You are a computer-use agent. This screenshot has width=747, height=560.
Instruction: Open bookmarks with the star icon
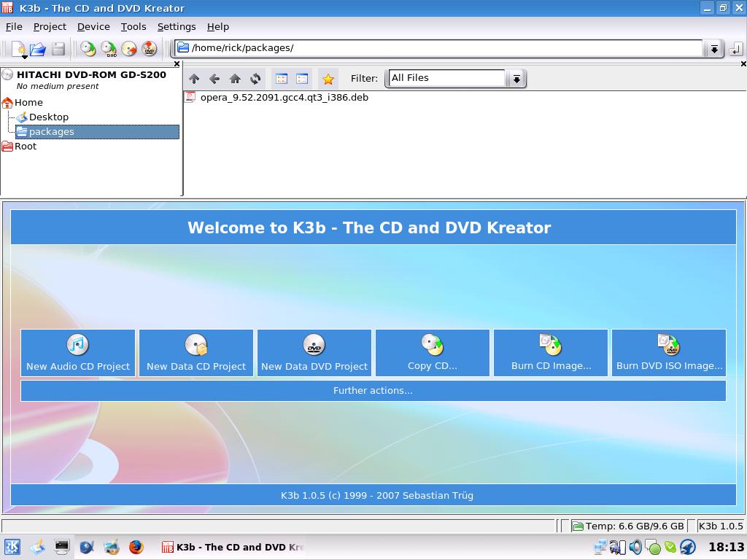tap(328, 79)
